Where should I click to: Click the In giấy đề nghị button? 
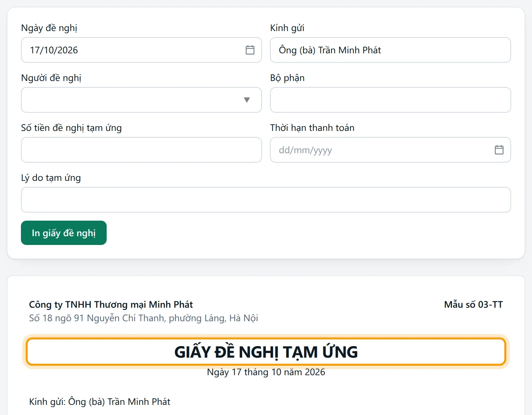click(64, 233)
